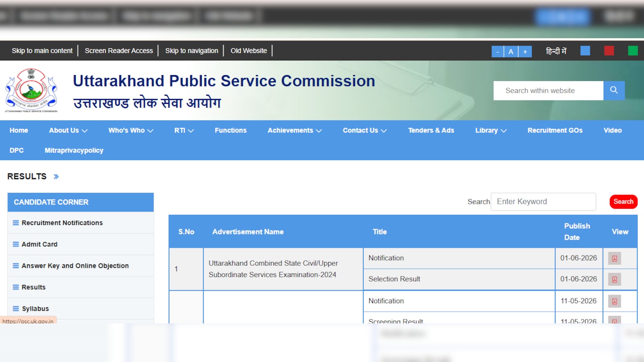
Task: Decrease font size with minus button
Action: click(497, 51)
